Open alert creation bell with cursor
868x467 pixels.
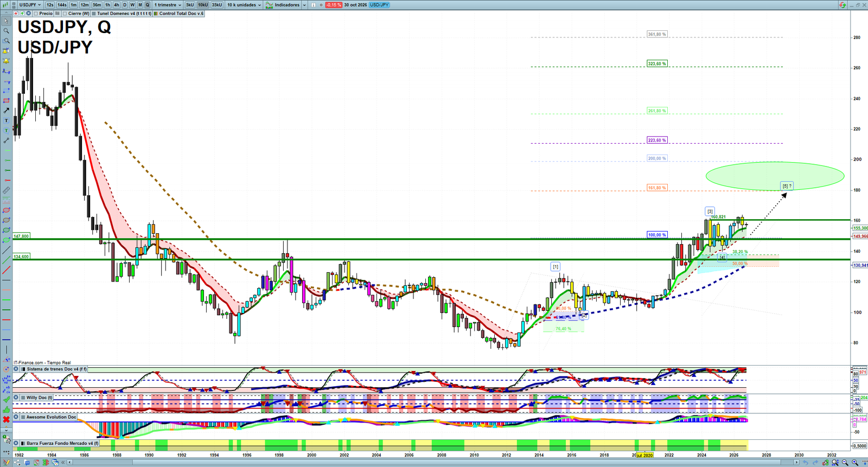(7, 51)
